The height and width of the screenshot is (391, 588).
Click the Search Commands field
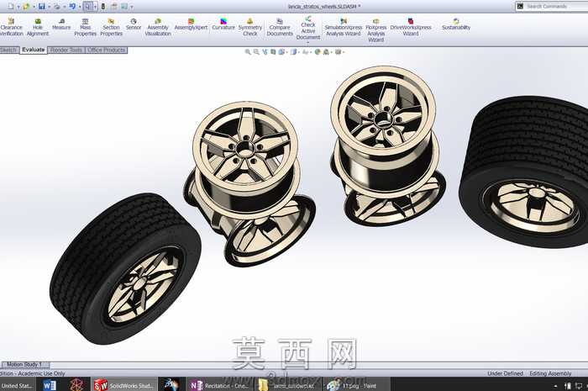551,6
